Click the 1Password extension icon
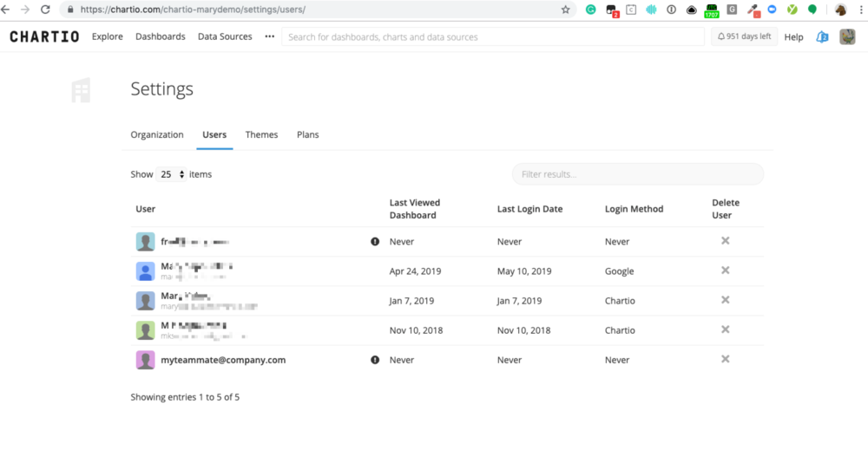Viewport: 868px width, 450px height. pos(672,10)
